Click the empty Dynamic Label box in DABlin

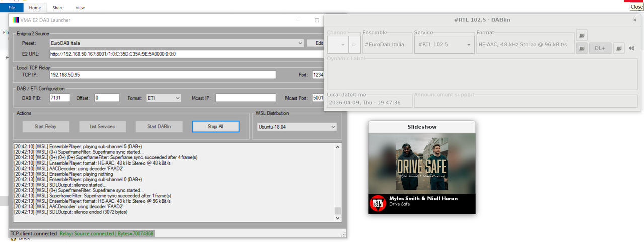[482, 74]
